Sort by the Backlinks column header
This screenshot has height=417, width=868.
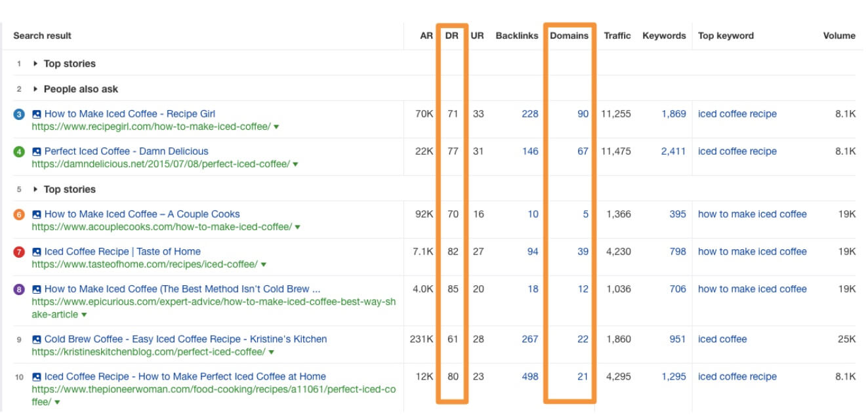(x=516, y=35)
